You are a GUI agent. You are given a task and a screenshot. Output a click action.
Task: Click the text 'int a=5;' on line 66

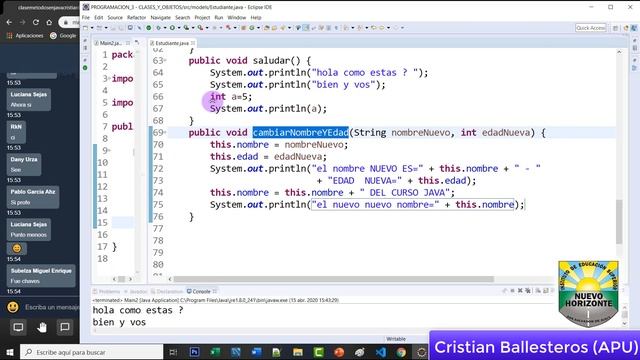[231, 97]
